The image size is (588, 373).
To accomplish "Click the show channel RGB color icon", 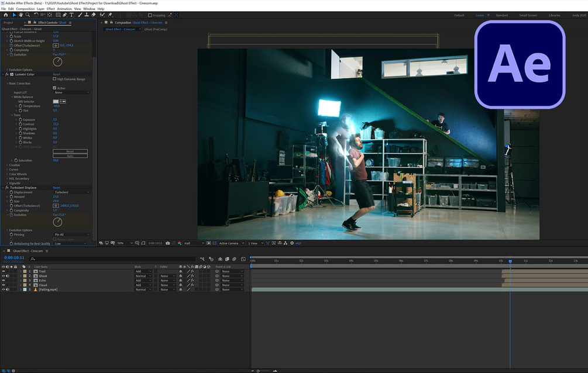I will 179,243.
